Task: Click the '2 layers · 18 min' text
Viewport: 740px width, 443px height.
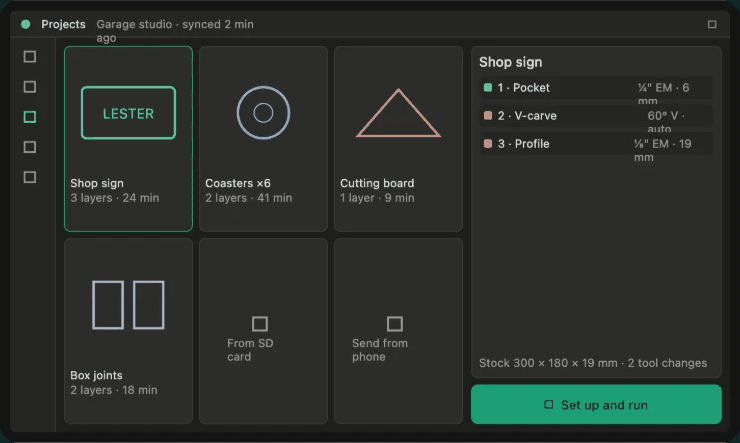Action: (x=114, y=390)
